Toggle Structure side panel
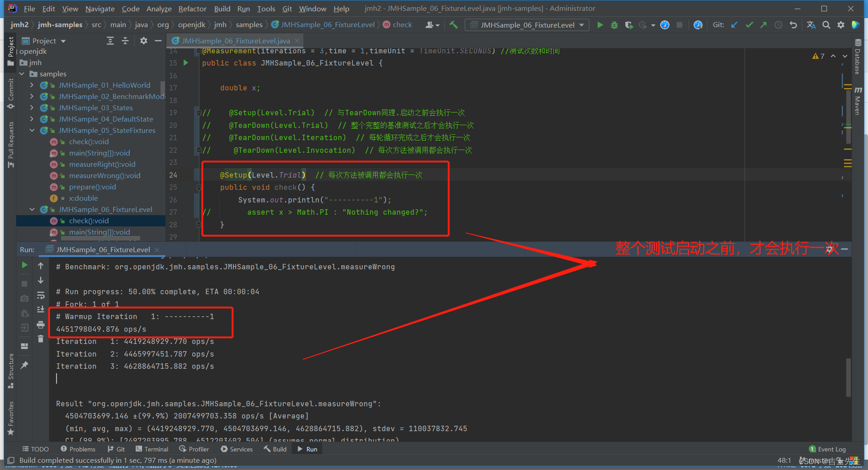Image resolution: width=868 pixels, height=470 pixels. pyautogui.click(x=11, y=371)
